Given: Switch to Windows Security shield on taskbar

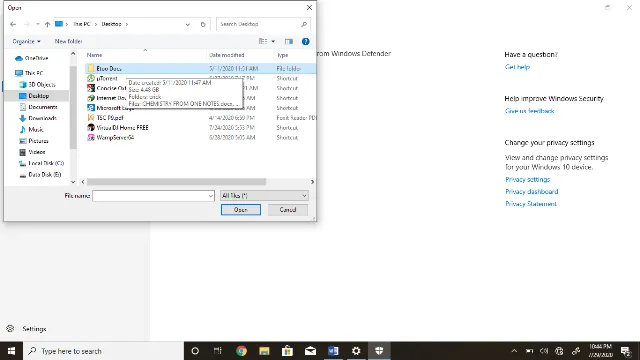Looking at the screenshot, I should point(379,351).
